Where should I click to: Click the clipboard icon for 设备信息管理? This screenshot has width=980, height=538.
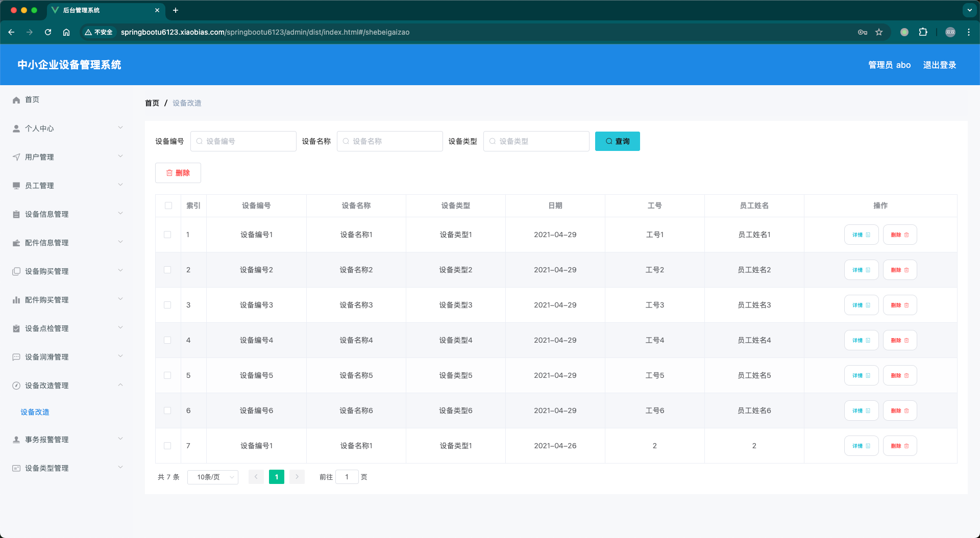(16, 214)
